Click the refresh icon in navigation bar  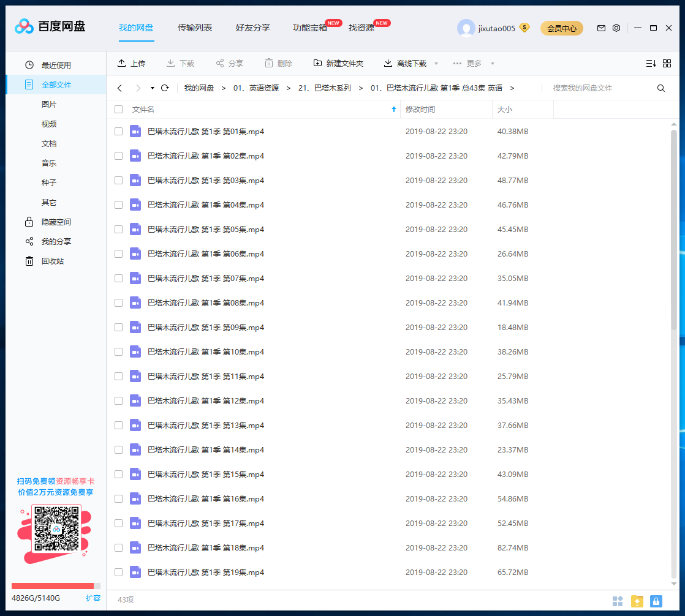165,88
